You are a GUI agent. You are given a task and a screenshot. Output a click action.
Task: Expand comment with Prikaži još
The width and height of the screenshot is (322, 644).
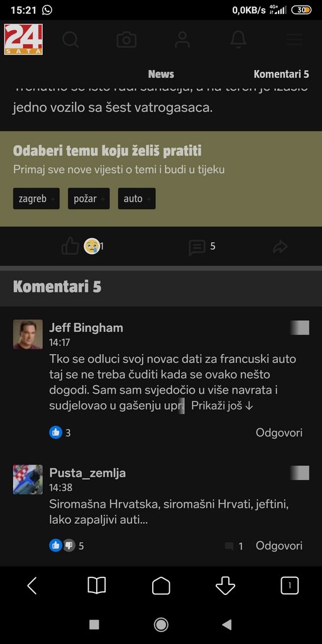pos(222,406)
